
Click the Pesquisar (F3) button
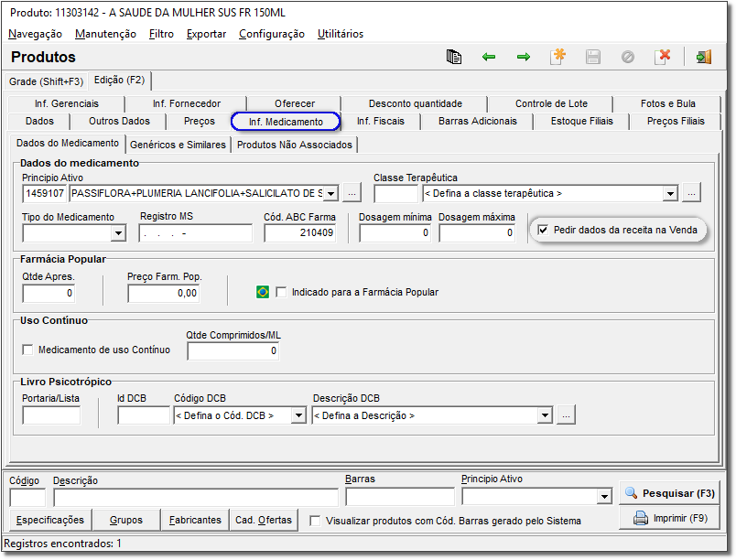[669, 493]
